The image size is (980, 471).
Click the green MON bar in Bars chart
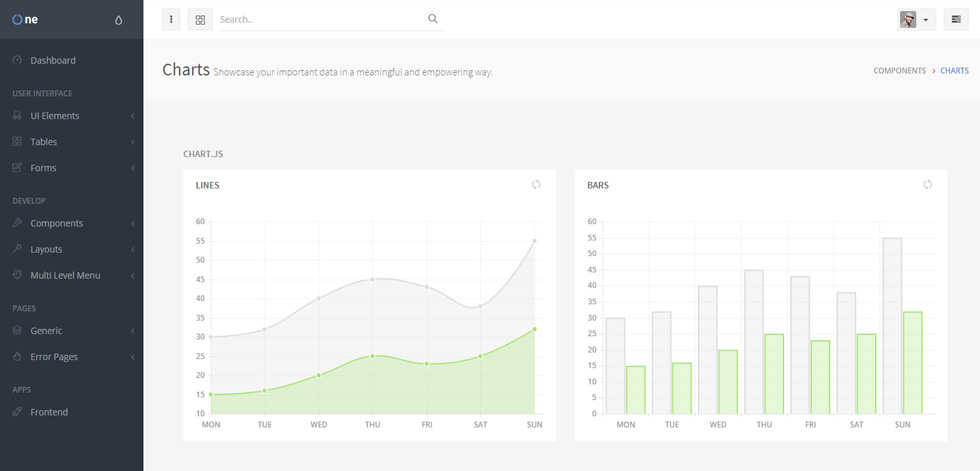636,390
